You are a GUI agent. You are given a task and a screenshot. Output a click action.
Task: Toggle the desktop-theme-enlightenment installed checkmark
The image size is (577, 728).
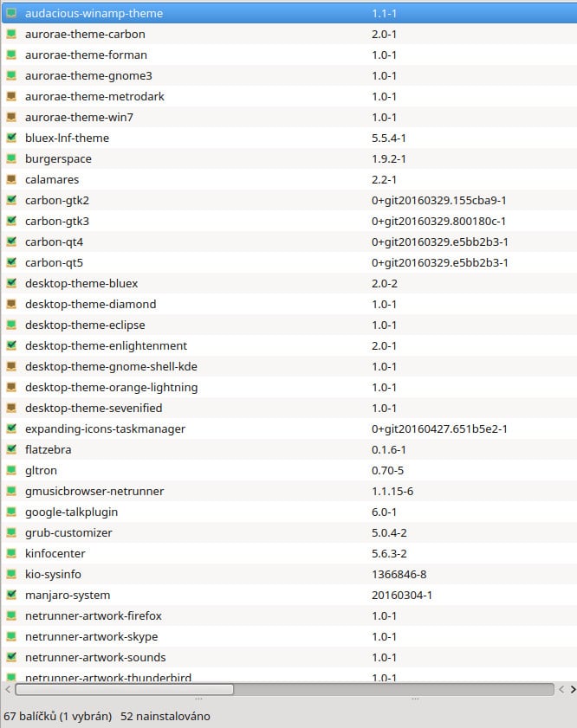click(11, 346)
